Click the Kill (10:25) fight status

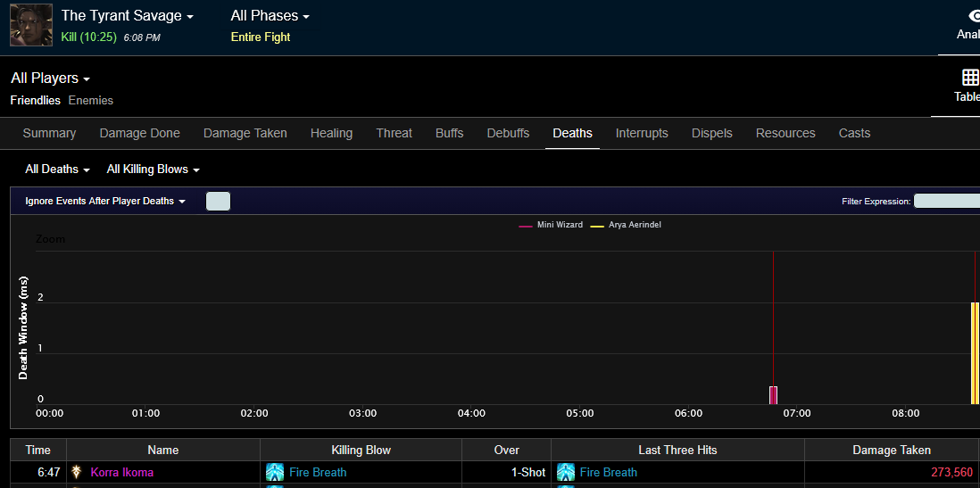tap(88, 37)
